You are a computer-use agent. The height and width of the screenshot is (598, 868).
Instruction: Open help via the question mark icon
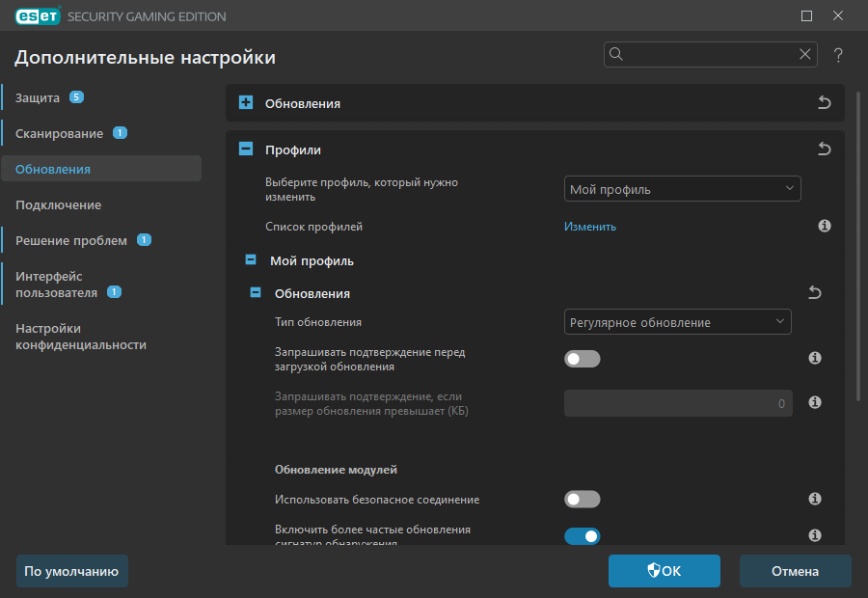pos(838,55)
